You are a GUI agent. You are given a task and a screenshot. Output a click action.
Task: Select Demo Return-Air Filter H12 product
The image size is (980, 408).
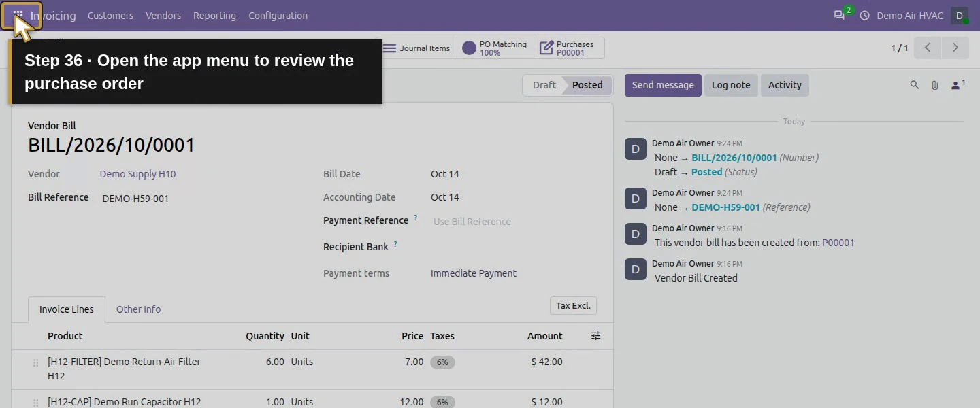(x=125, y=369)
